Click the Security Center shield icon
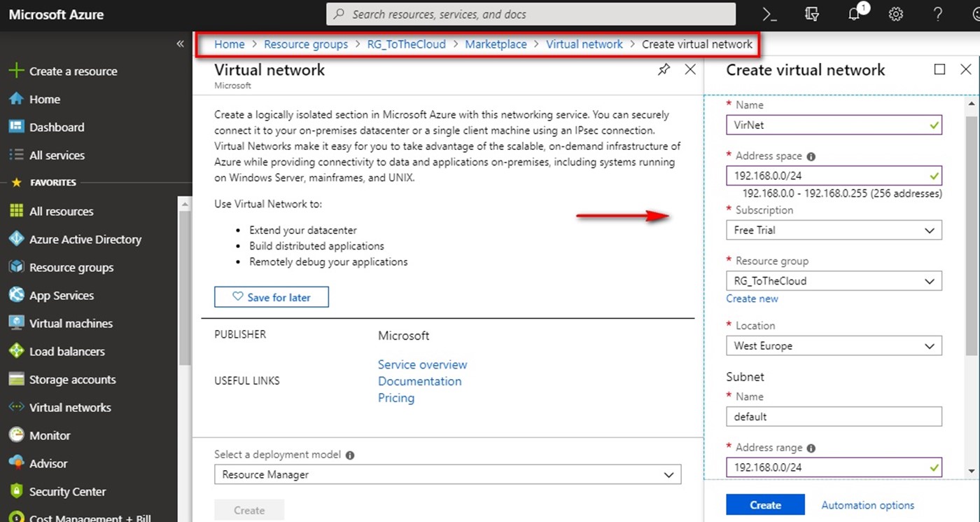 [16, 491]
